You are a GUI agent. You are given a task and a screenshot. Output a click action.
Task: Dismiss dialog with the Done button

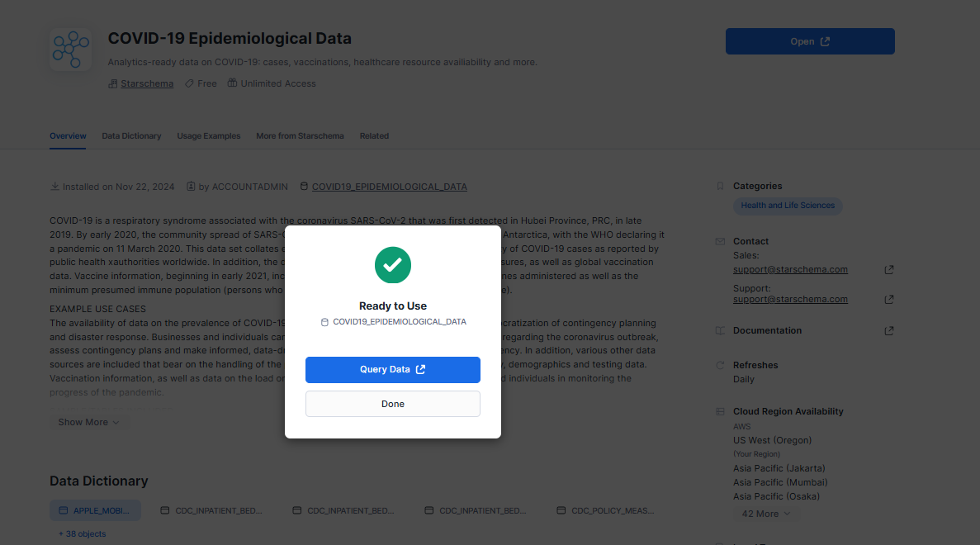point(393,404)
